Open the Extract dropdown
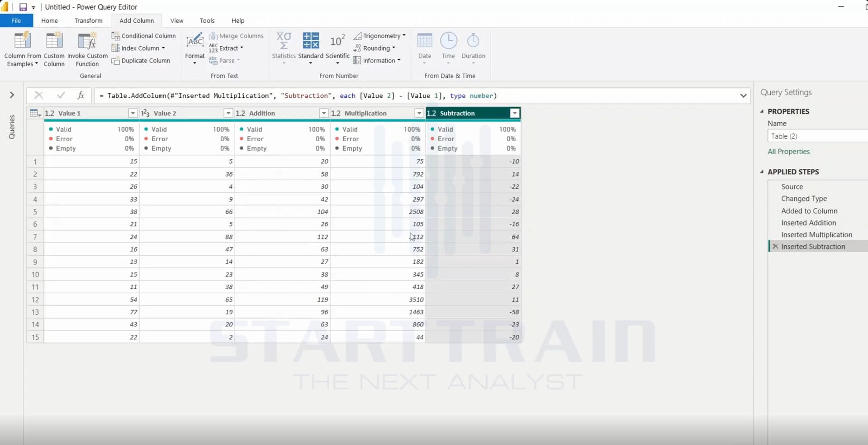Screen dimensions: 868x445 point(226,48)
